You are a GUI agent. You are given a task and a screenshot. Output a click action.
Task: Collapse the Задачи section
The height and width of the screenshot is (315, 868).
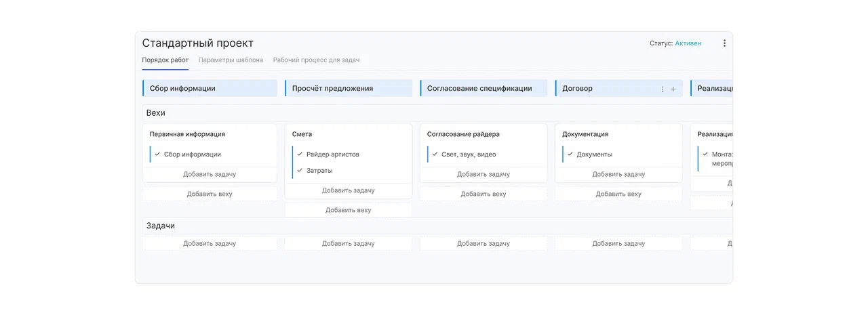pos(161,226)
